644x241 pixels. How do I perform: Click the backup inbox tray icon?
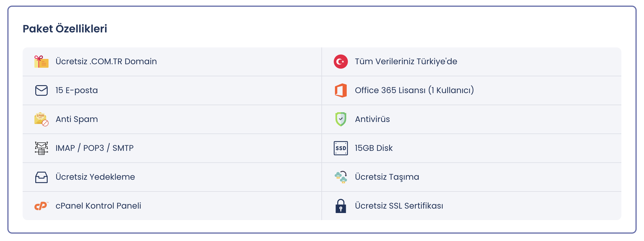(41, 177)
